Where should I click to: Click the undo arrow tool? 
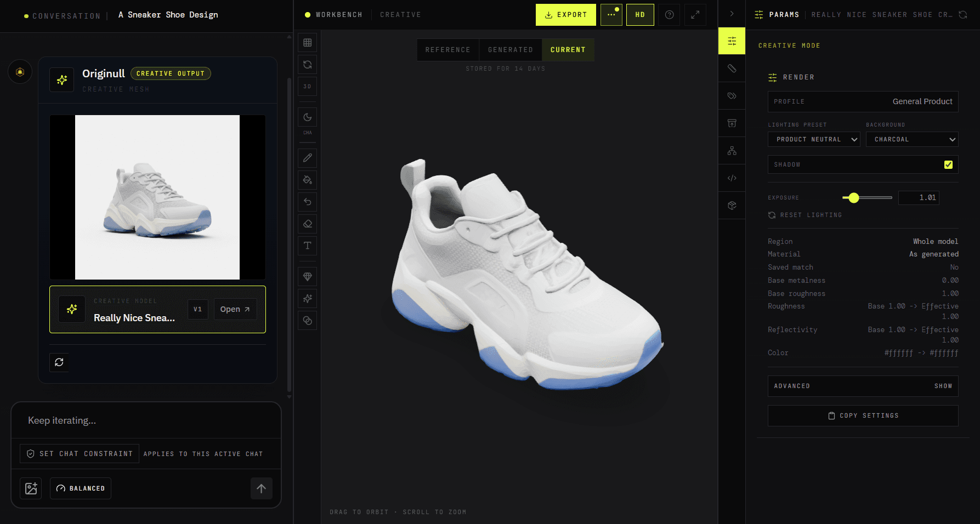tap(308, 202)
